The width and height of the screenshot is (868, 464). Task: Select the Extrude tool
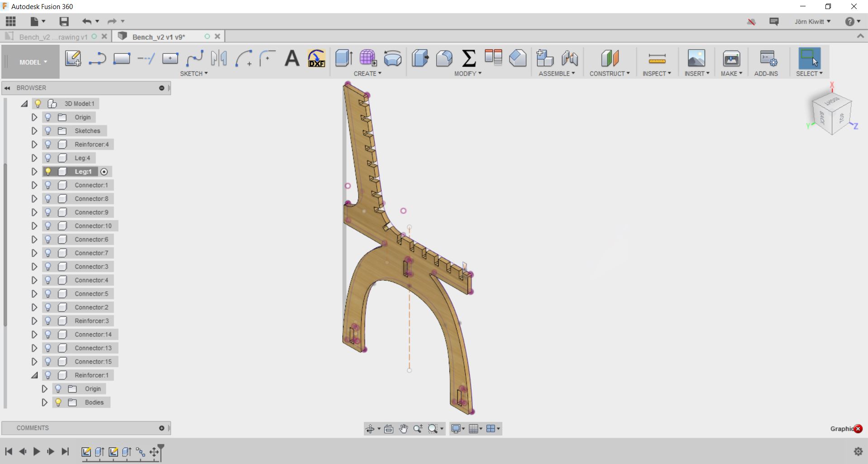click(x=344, y=58)
